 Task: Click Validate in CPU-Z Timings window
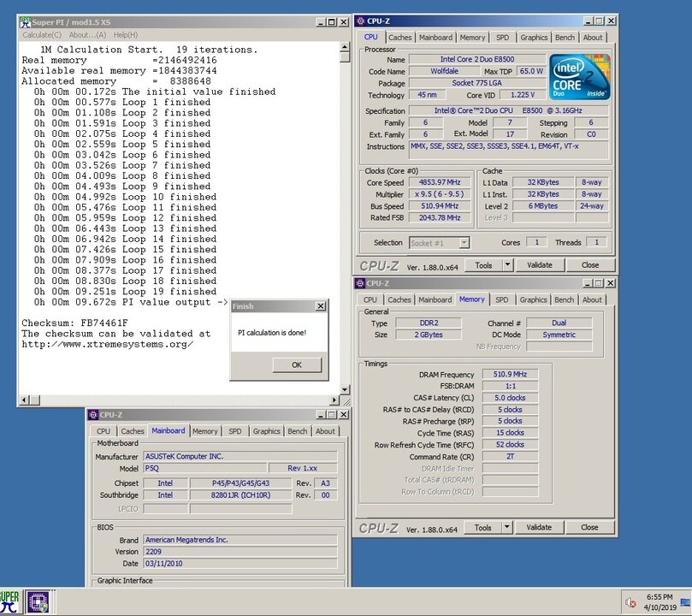(539, 527)
